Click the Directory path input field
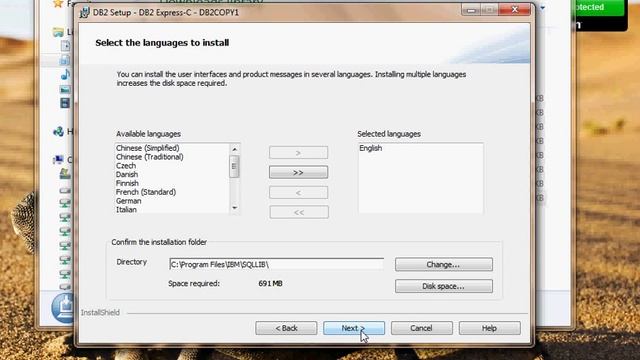 click(x=276, y=264)
